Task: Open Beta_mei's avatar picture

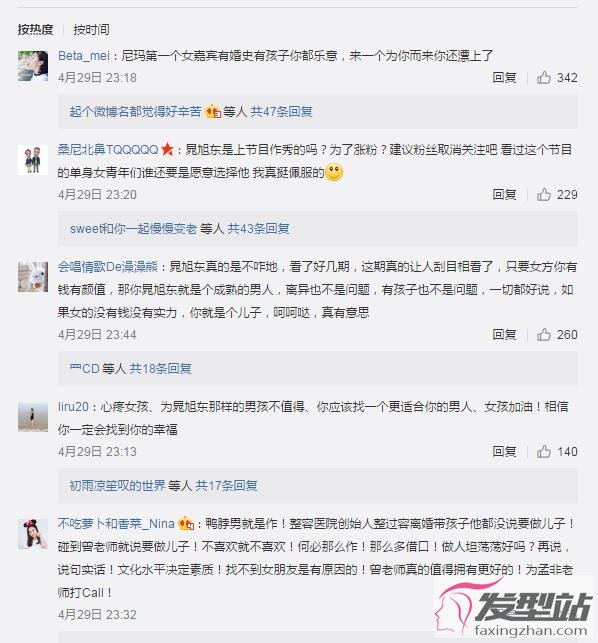Action: (33, 66)
